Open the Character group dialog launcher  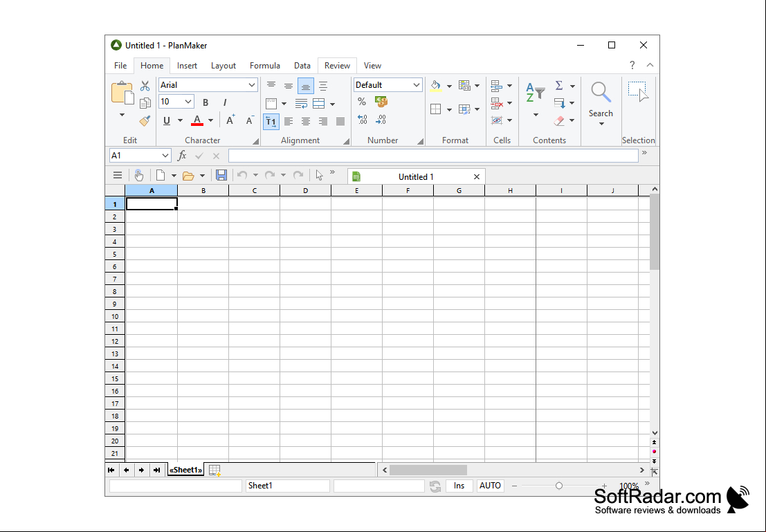click(255, 141)
